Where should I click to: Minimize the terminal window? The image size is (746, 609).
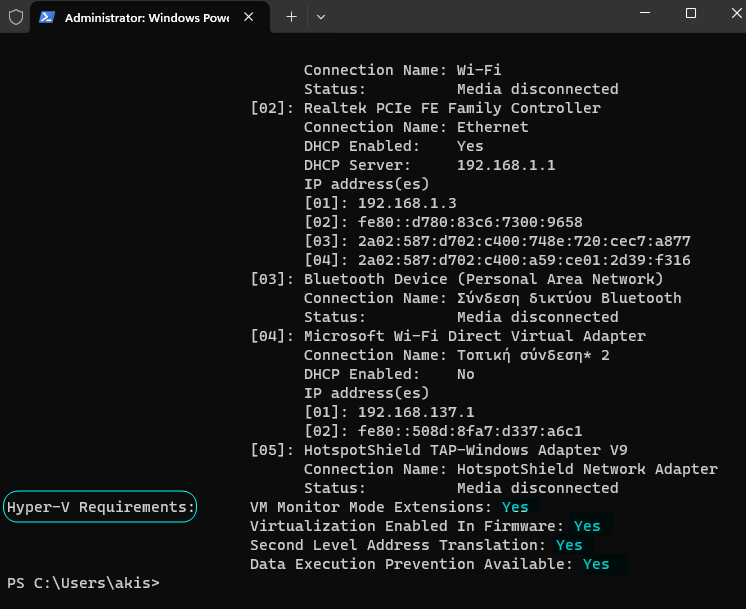645,13
